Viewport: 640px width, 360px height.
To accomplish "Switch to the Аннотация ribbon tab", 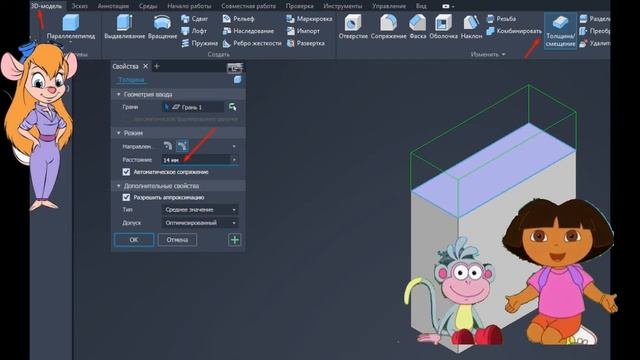I will pyautogui.click(x=113, y=6).
